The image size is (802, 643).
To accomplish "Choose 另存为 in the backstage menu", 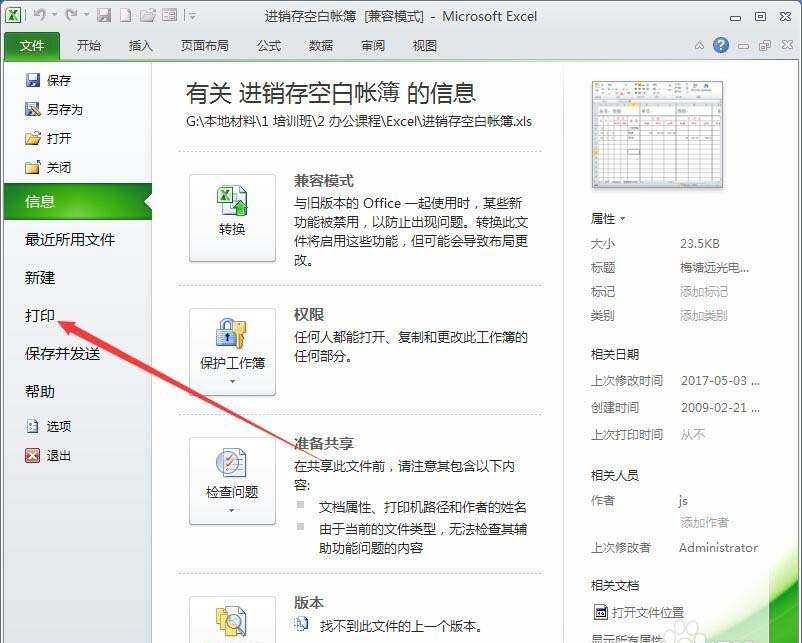I will pyautogui.click(x=54, y=109).
